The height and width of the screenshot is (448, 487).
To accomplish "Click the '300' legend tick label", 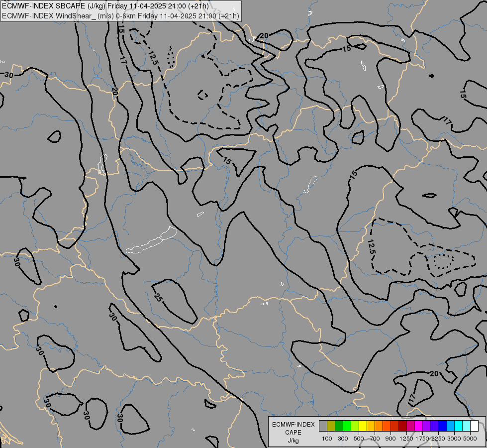I will (343, 439).
